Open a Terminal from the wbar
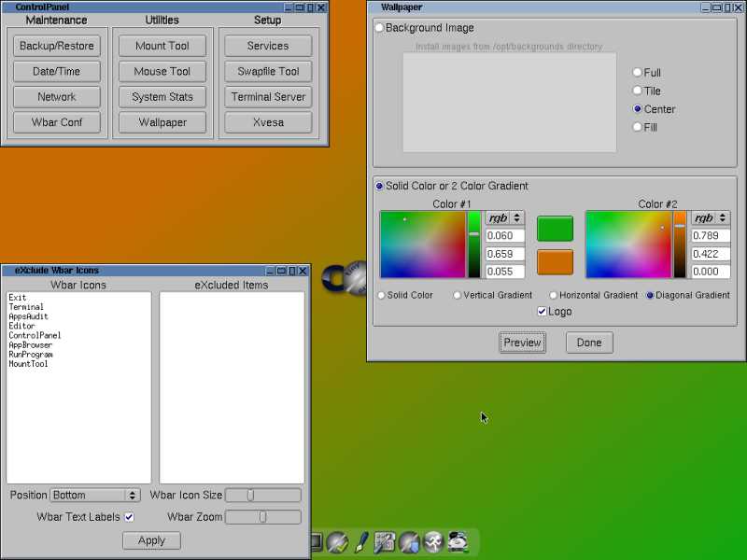 tap(317, 541)
